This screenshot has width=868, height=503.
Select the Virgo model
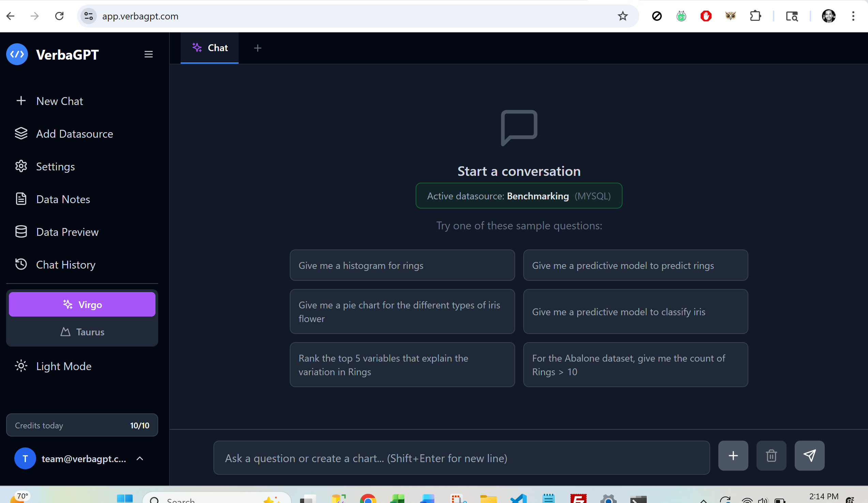[x=82, y=304]
